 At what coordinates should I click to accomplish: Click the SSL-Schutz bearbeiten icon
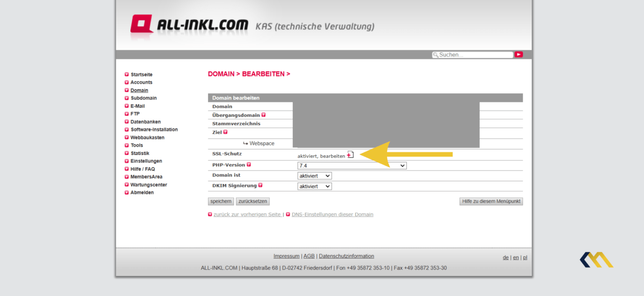pyautogui.click(x=350, y=155)
